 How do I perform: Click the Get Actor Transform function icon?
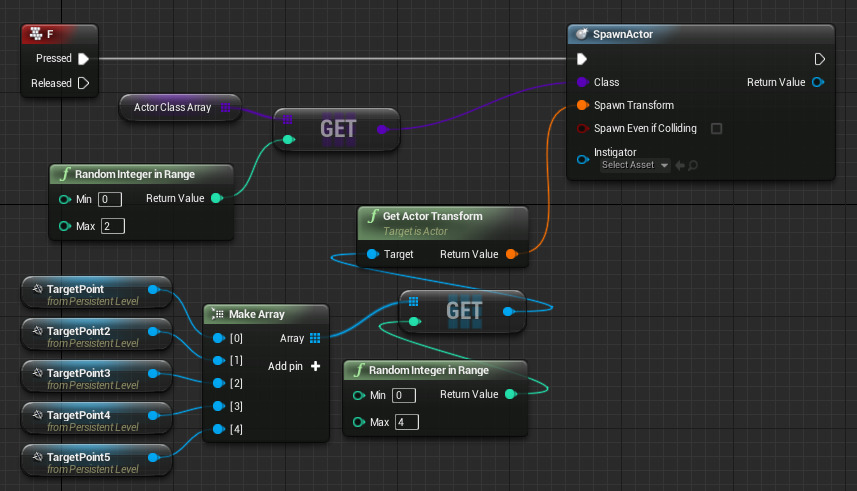(372, 216)
